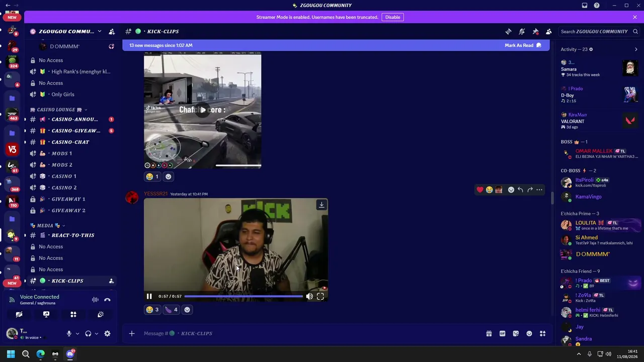This screenshot has height=362, width=644.
Task: Dismiss the Streamer Mode banner
Action: (x=635, y=17)
